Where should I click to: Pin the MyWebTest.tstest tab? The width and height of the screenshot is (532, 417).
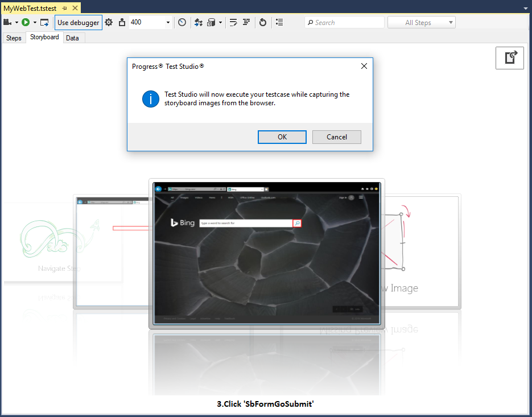tap(64, 8)
